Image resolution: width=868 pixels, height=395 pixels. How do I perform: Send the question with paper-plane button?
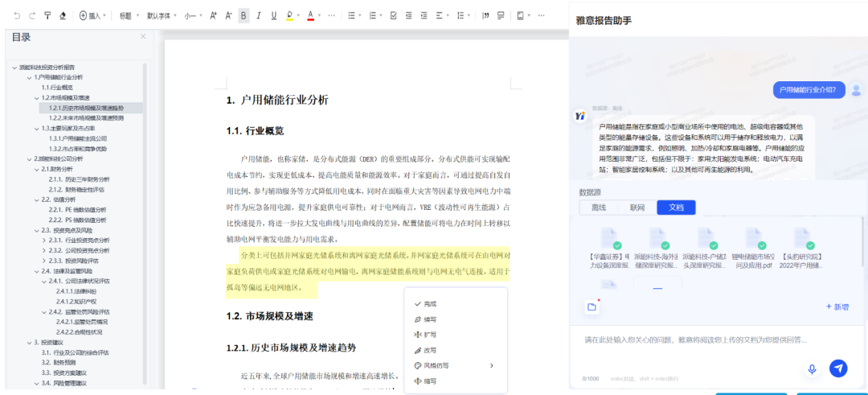click(838, 368)
